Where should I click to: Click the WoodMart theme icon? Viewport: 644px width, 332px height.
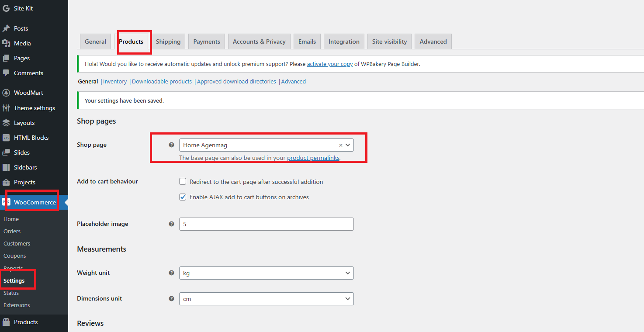(6, 93)
